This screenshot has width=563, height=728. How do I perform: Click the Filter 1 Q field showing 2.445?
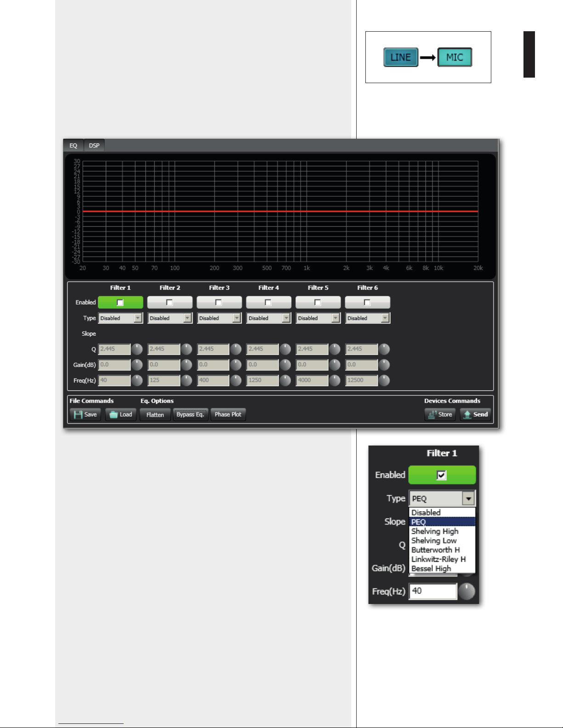[x=114, y=349]
